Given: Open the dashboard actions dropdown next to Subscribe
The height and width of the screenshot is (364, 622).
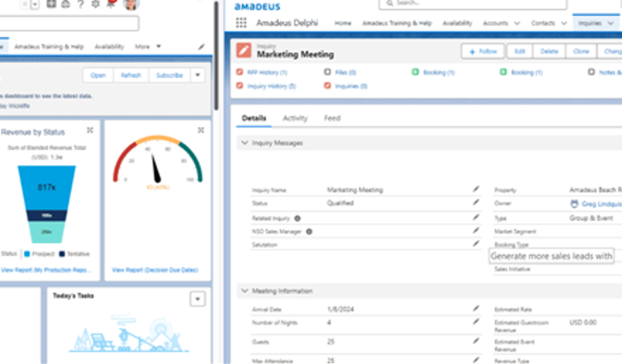Looking at the screenshot, I should pyautogui.click(x=197, y=75).
